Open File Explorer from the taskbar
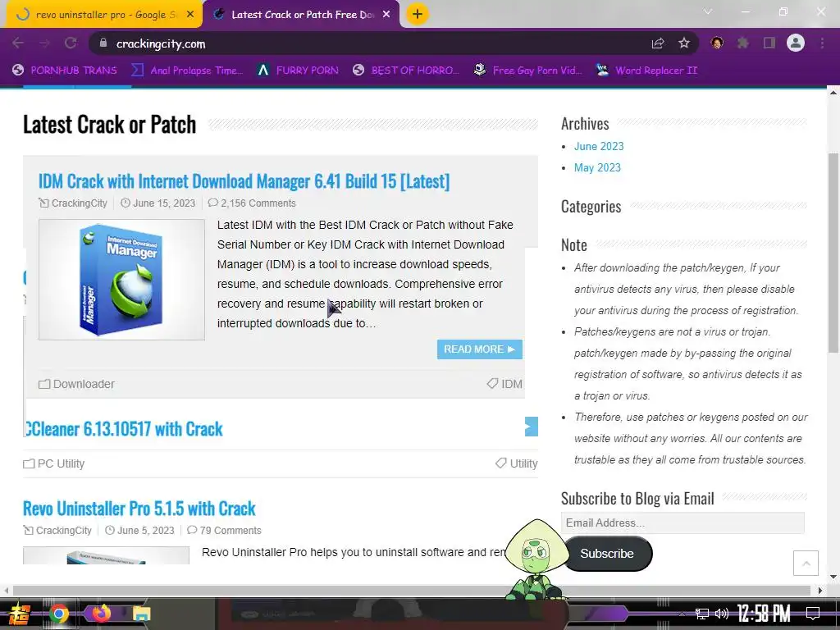Screen dimensions: 840x630 (x=142, y=614)
